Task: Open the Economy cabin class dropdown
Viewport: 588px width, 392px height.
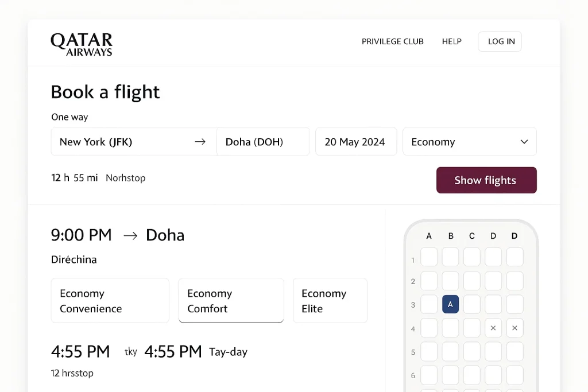Action: tap(469, 142)
